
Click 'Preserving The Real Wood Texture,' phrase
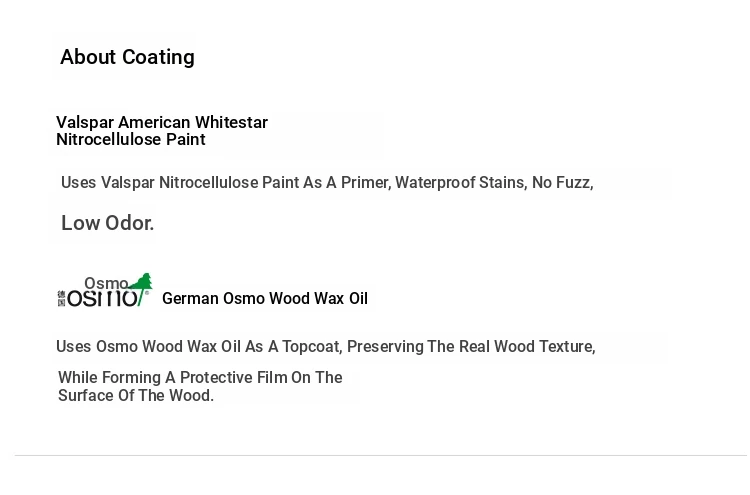tap(471, 347)
